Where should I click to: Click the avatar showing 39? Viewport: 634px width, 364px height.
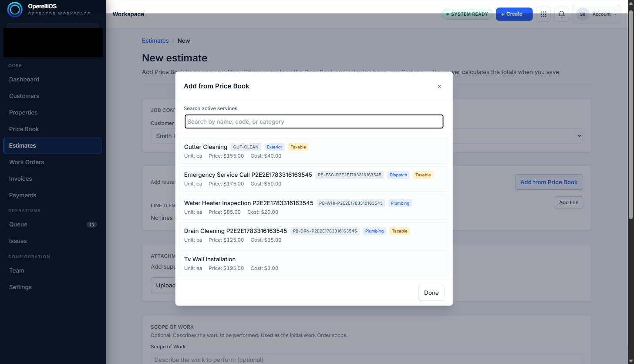click(582, 14)
